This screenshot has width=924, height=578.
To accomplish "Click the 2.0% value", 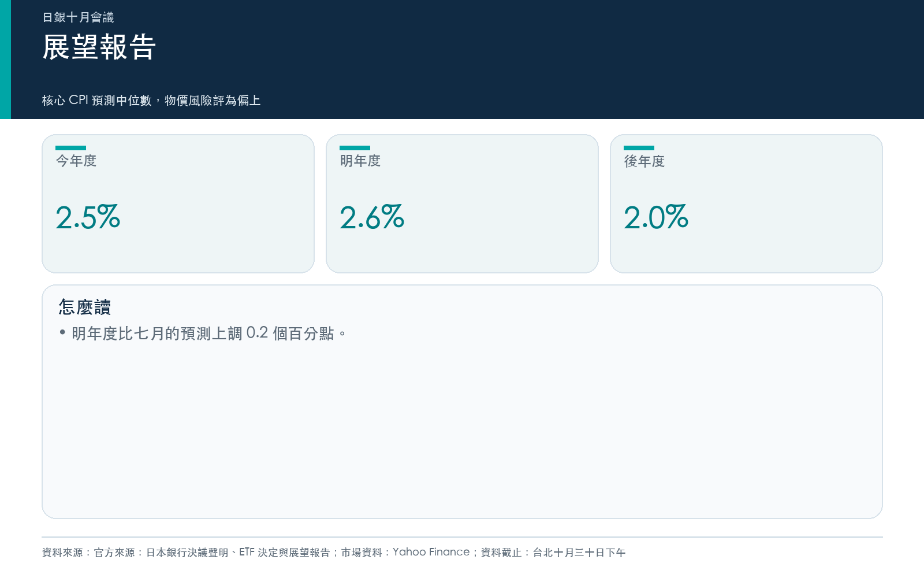I will pos(656,217).
